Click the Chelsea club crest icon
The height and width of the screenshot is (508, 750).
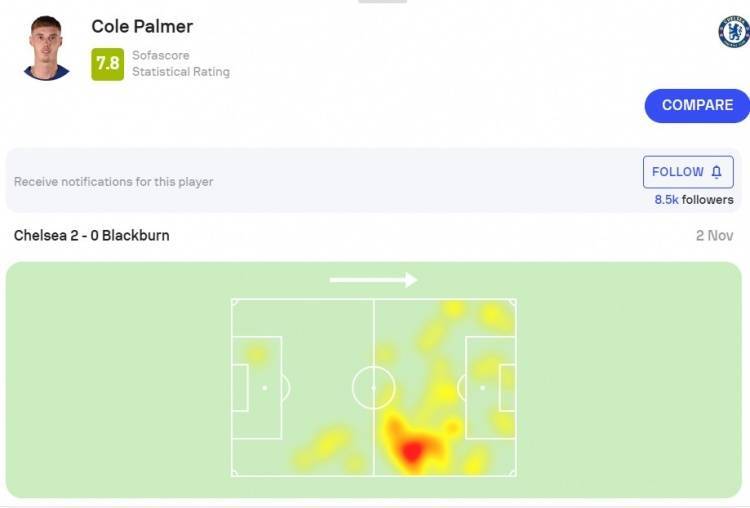pos(734,32)
